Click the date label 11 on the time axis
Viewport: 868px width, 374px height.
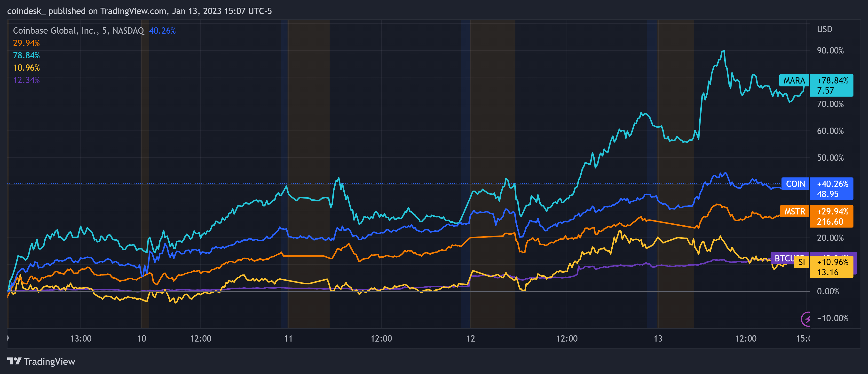[288, 339]
